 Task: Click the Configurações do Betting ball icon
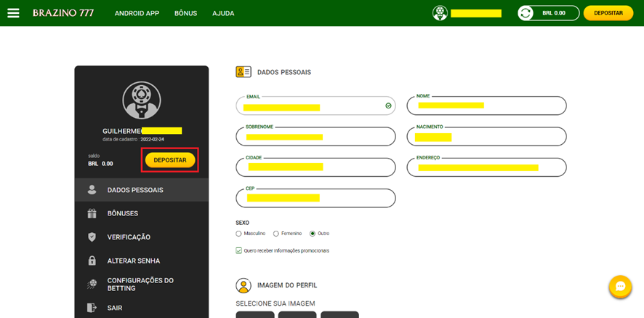pos(92,284)
